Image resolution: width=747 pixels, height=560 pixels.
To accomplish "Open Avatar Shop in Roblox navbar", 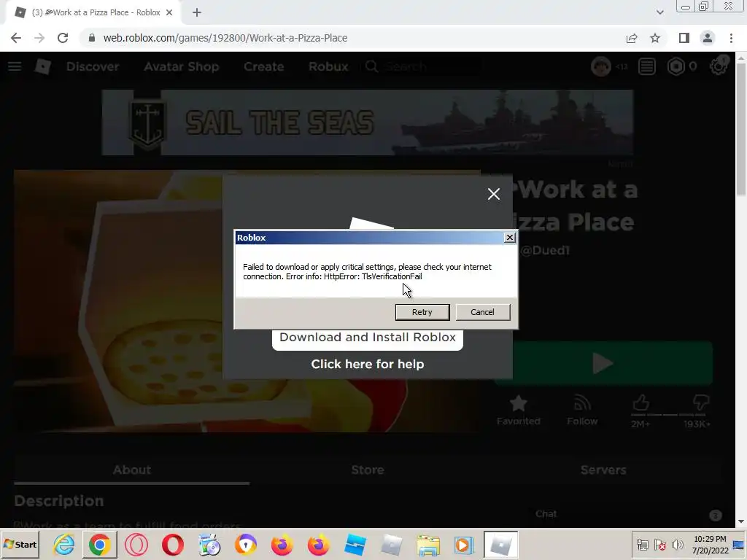I will tap(182, 66).
